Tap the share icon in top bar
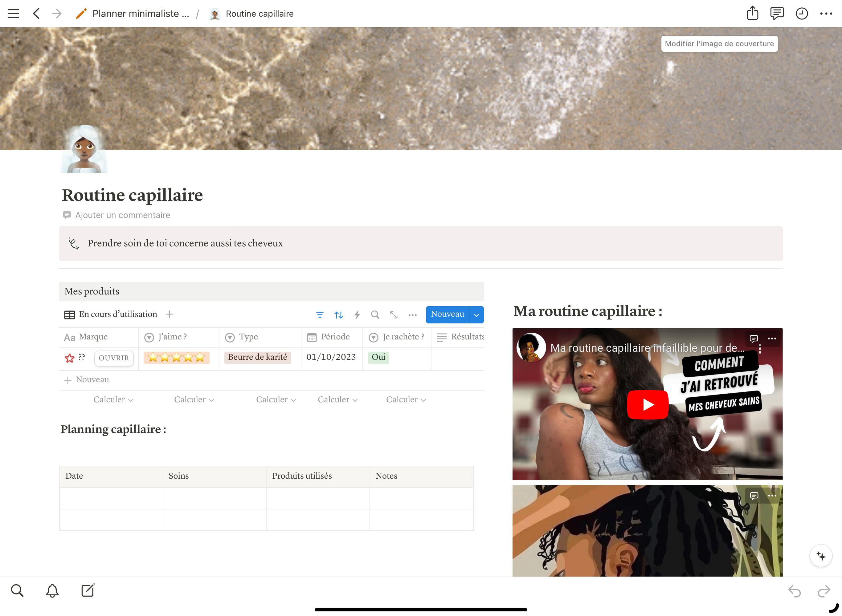Screen dimensions: 842x616 (x=752, y=13)
